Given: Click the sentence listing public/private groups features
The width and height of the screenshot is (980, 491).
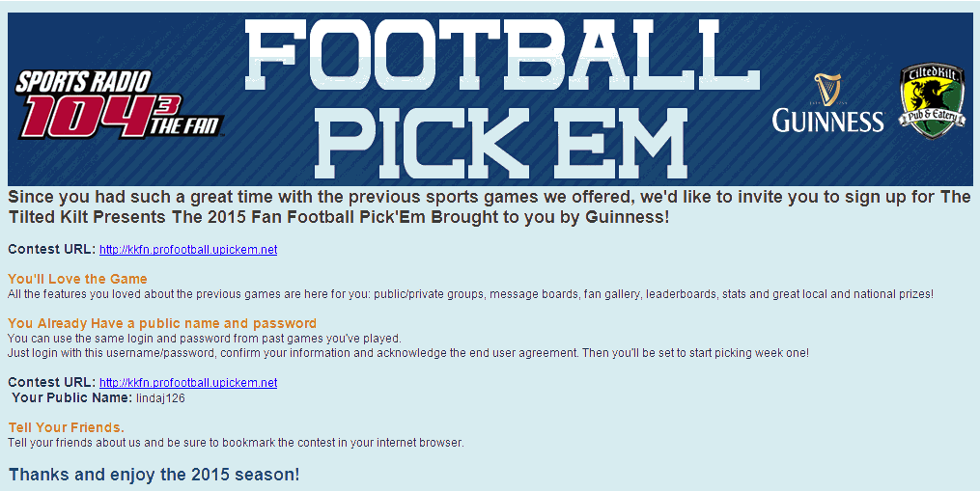Looking at the screenshot, I should pyautogui.click(x=470, y=293).
